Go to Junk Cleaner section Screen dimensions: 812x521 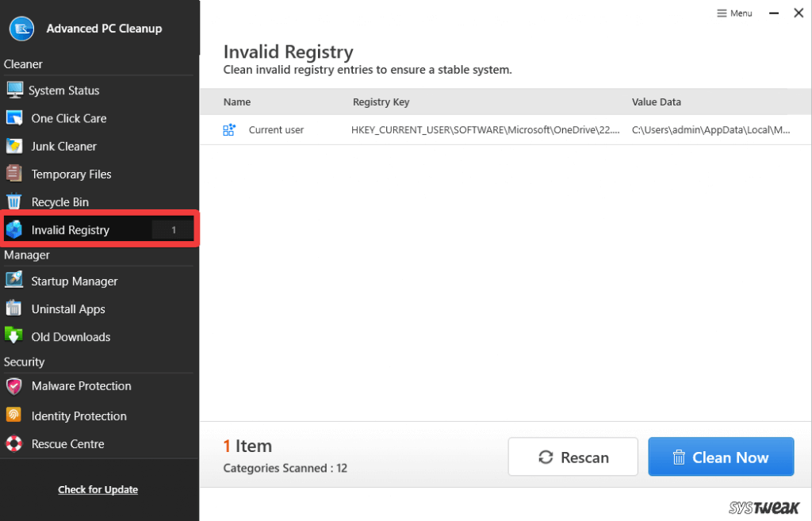(x=63, y=147)
